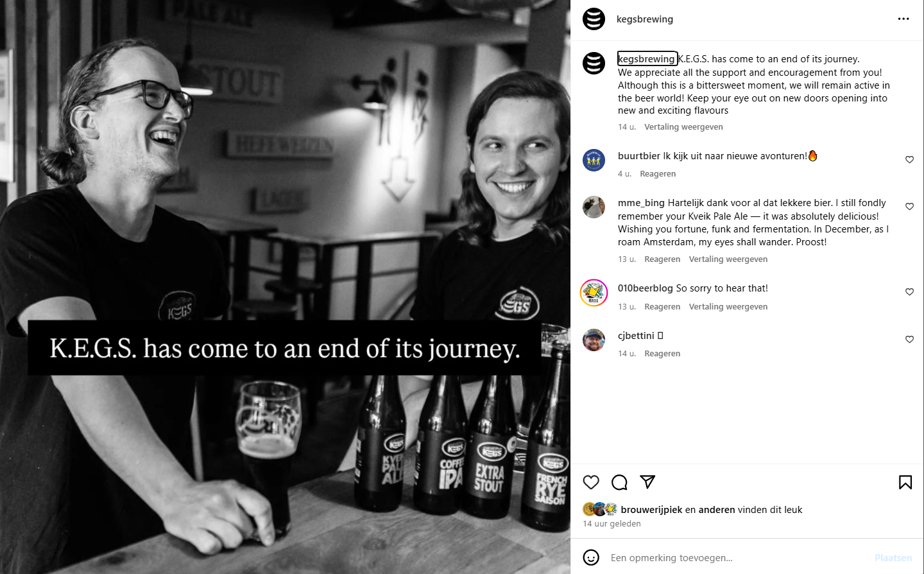
Task: Open kegsbrewing profile avatar in header
Action: pos(594,19)
